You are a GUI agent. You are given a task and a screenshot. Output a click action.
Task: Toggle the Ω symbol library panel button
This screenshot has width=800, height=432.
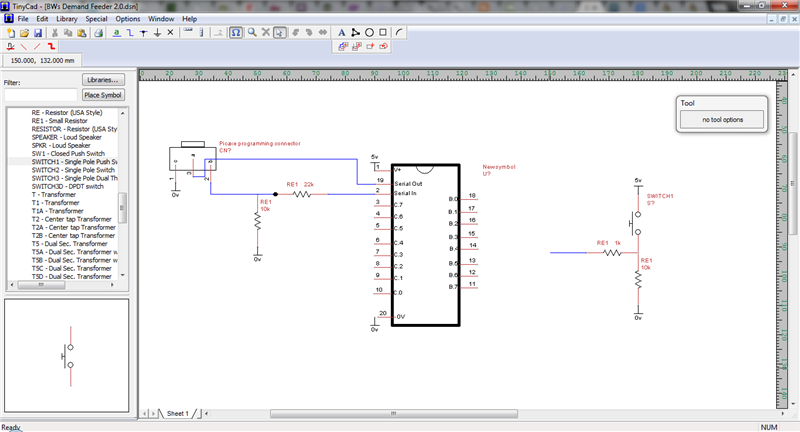(x=235, y=32)
